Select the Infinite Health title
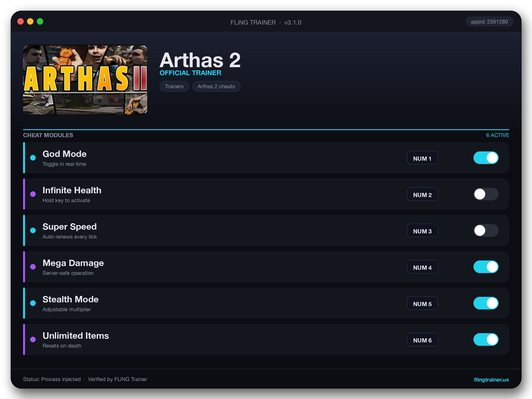The image size is (532, 399). click(72, 190)
